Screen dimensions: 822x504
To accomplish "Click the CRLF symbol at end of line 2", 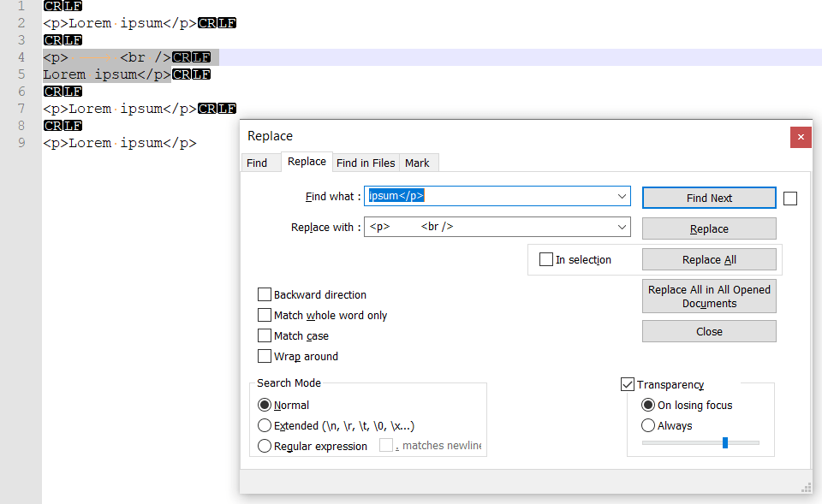I will pyautogui.click(x=217, y=22).
